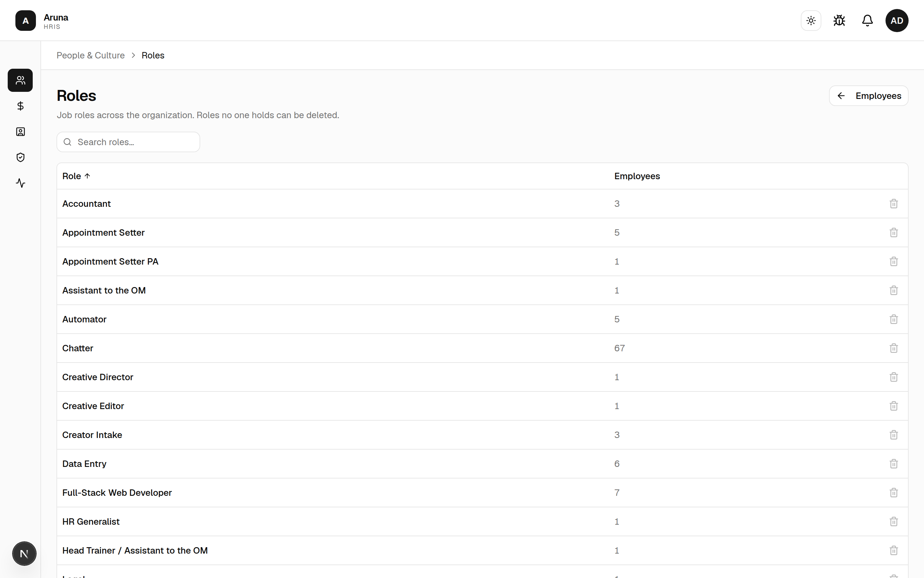This screenshot has height=578, width=924.
Task: Focus the Search roles field
Action: (x=128, y=142)
